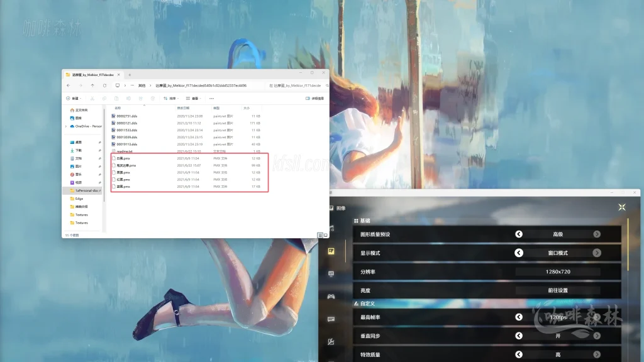Select the audio settings music note icon
Image resolution: width=644 pixels, height=362 pixels.
tap(331, 228)
